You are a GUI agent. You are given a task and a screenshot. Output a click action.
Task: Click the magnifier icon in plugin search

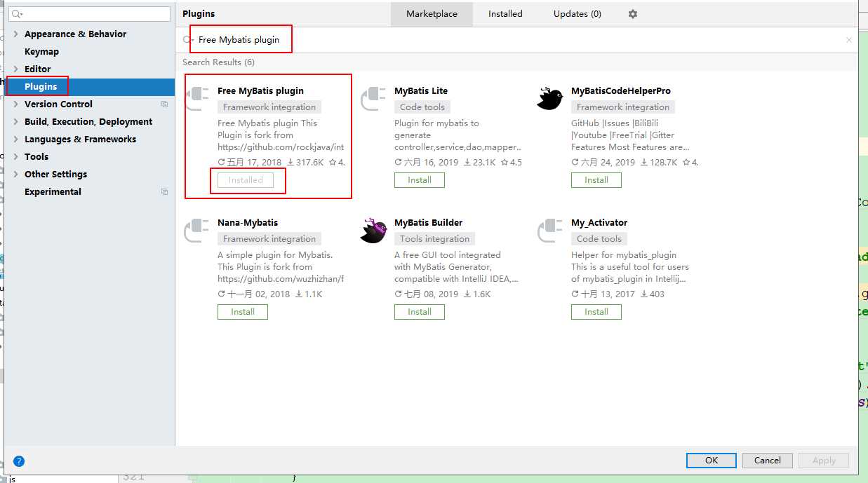[x=187, y=40]
